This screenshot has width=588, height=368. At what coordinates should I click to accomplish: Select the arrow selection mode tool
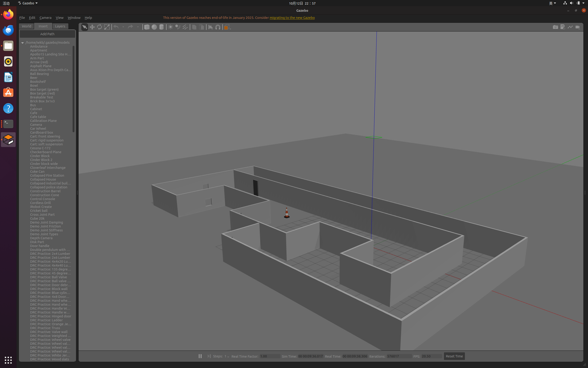(x=85, y=27)
